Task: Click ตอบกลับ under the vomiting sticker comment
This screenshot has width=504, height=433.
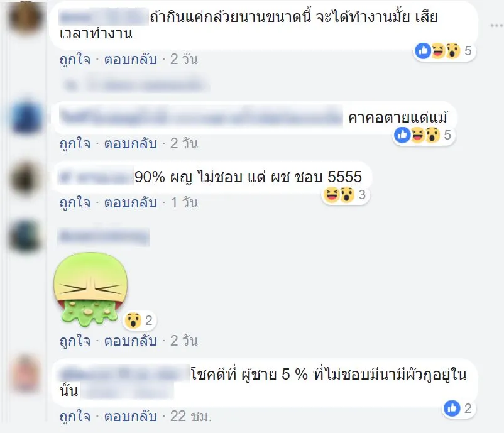Action: (131, 341)
